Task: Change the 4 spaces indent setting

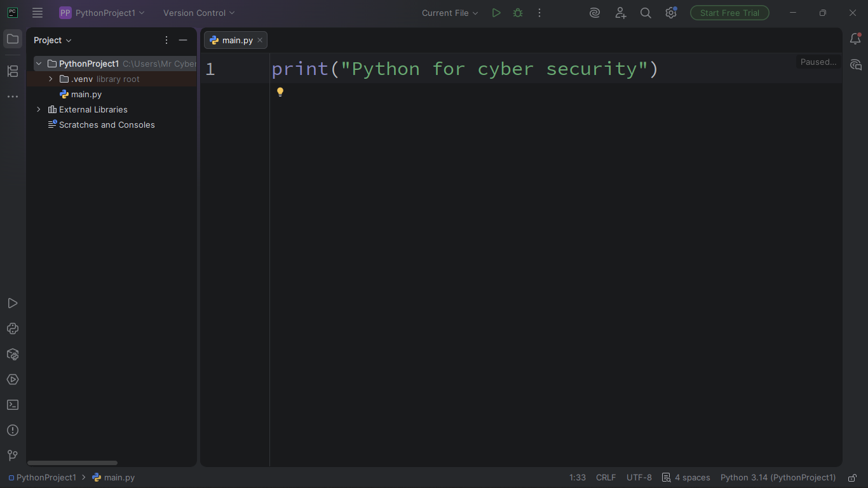Action: (x=686, y=477)
